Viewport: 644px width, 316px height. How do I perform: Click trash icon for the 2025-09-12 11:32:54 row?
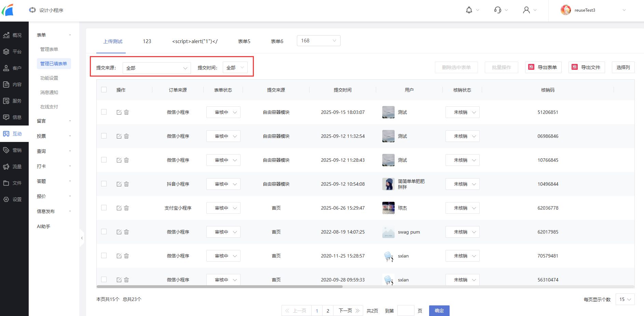(x=126, y=136)
